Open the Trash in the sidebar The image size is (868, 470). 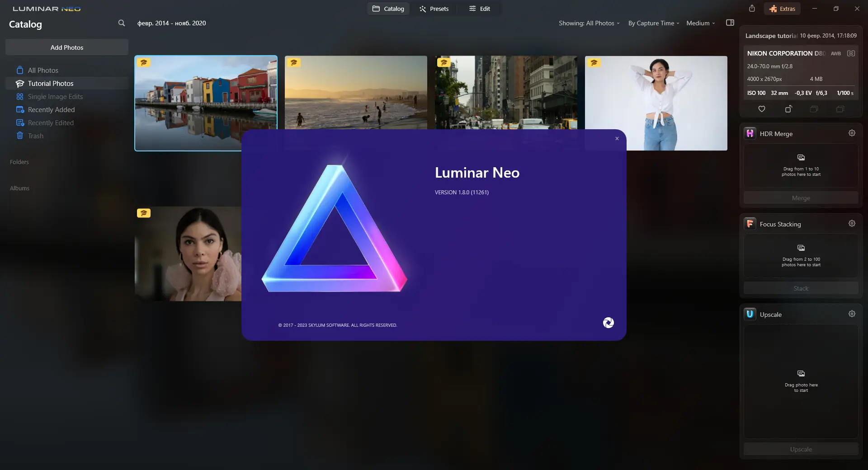(x=67, y=136)
